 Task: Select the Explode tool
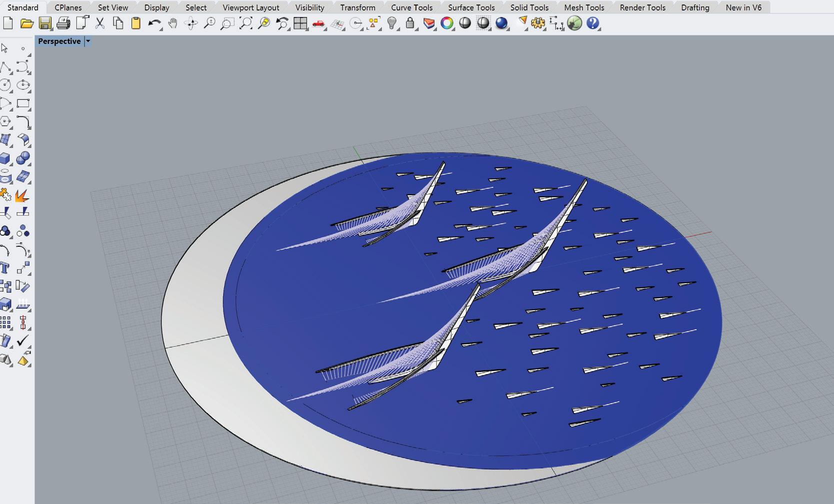pyautogui.click(x=23, y=195)
